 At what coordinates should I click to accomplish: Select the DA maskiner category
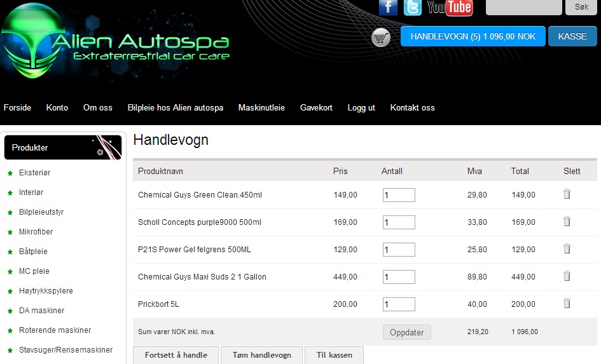pos(42,311)
